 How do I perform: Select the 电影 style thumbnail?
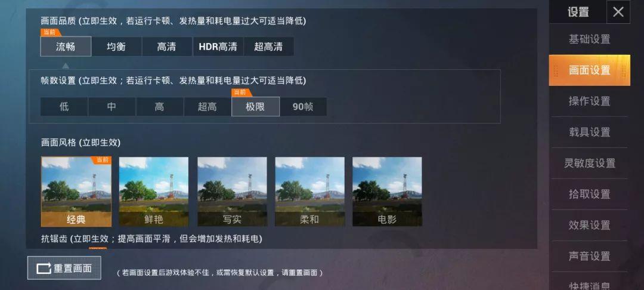click(x=388, y=192)
